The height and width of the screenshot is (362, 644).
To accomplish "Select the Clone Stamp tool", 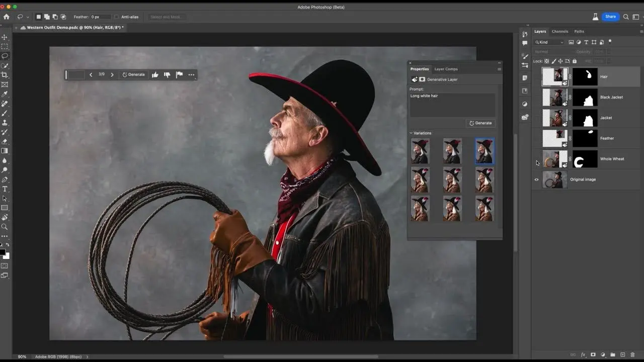I will (5, 123).
